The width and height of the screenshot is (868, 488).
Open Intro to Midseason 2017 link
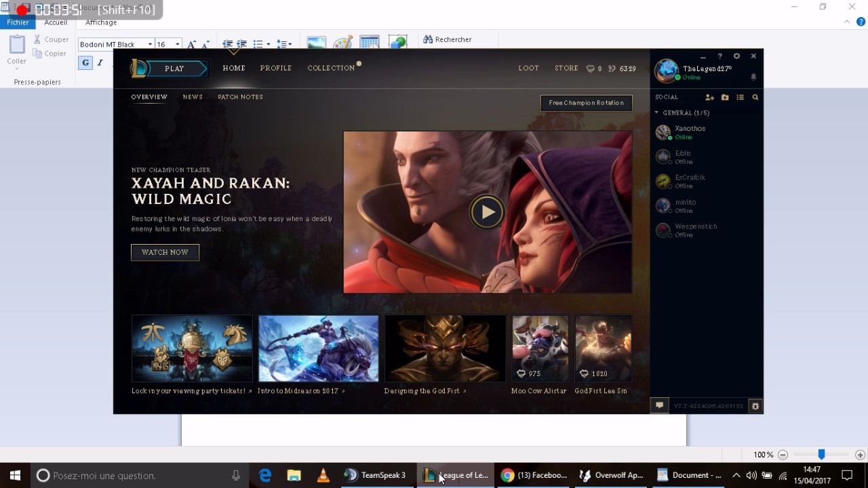click(302, 391)
